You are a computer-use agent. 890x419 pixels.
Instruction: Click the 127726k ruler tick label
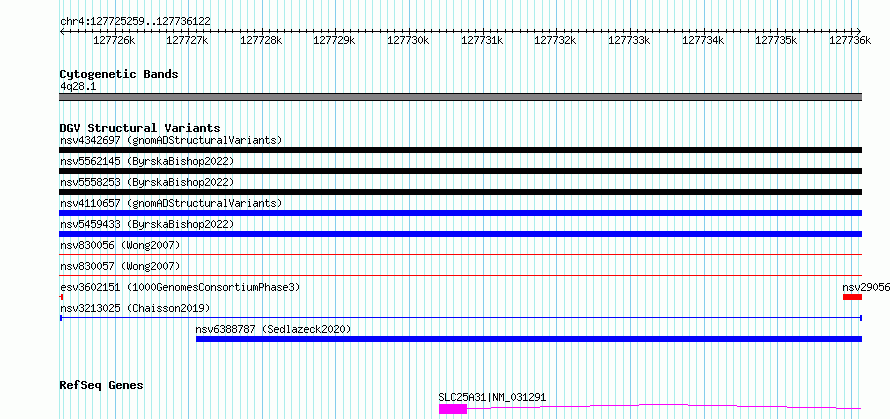114,40
